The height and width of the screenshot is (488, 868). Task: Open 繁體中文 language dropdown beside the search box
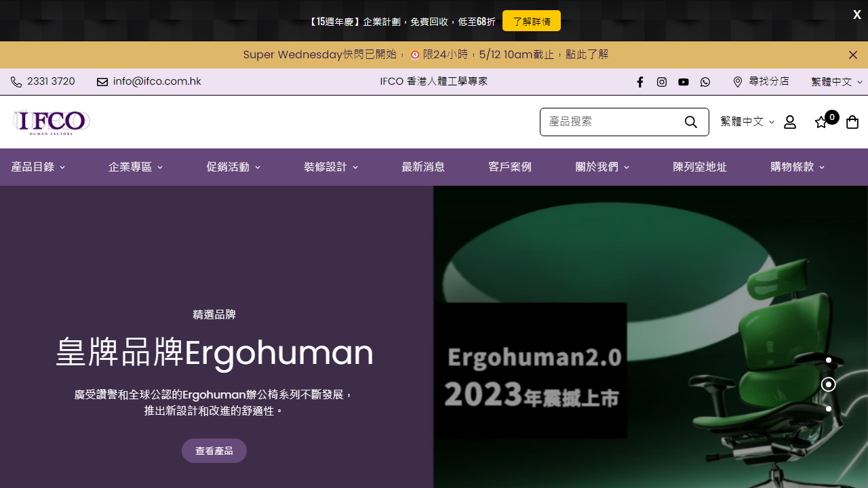click(x=747, y=122)
